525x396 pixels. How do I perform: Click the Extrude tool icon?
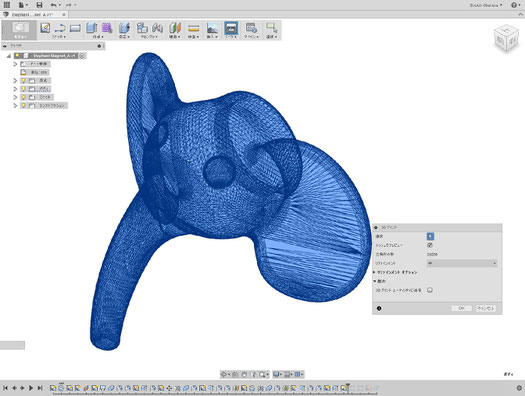tap(91, 28)
